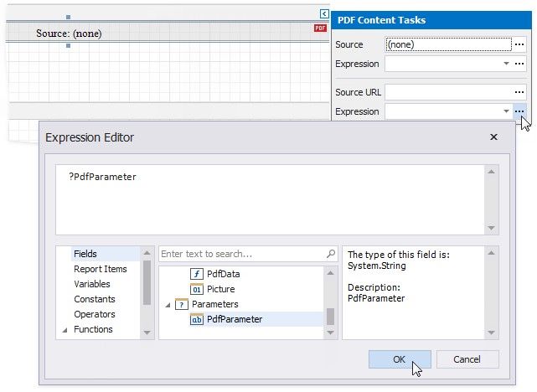Expand Source Expression dropdown arrow
Viewport: 537px width, 392px height.
click(505, 64)
